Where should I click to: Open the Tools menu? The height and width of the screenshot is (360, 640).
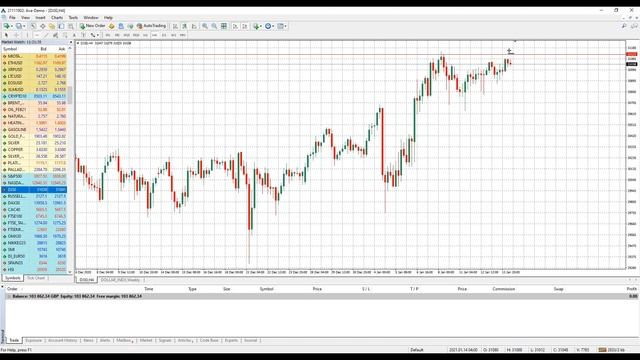(x=73, y=18)
